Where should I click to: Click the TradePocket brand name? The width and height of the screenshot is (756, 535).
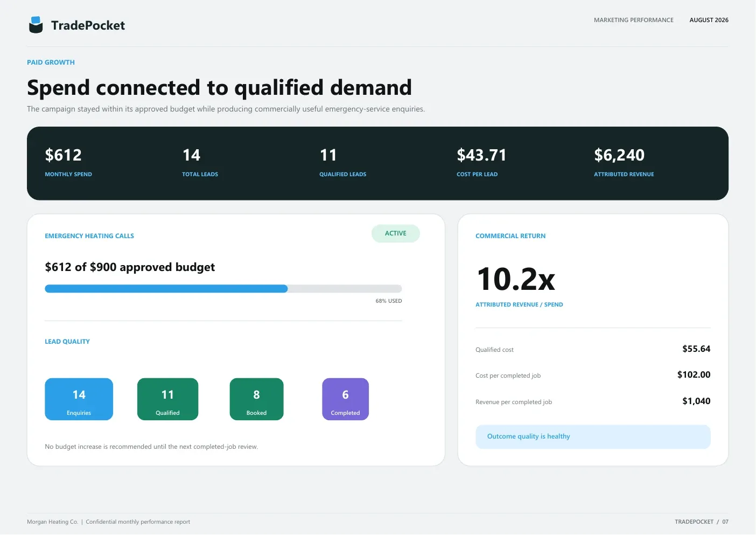88,25
